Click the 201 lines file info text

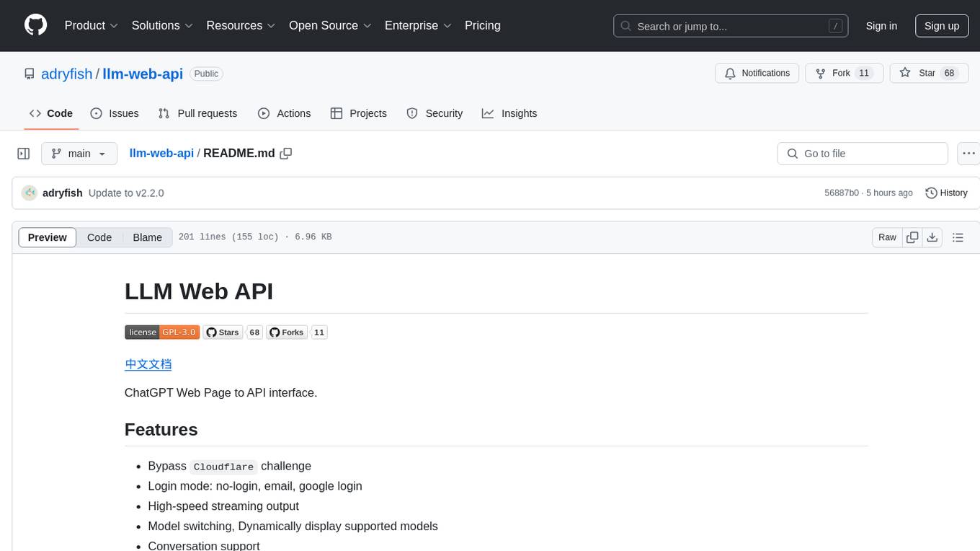pyautogui.click(x=255, y=237)
